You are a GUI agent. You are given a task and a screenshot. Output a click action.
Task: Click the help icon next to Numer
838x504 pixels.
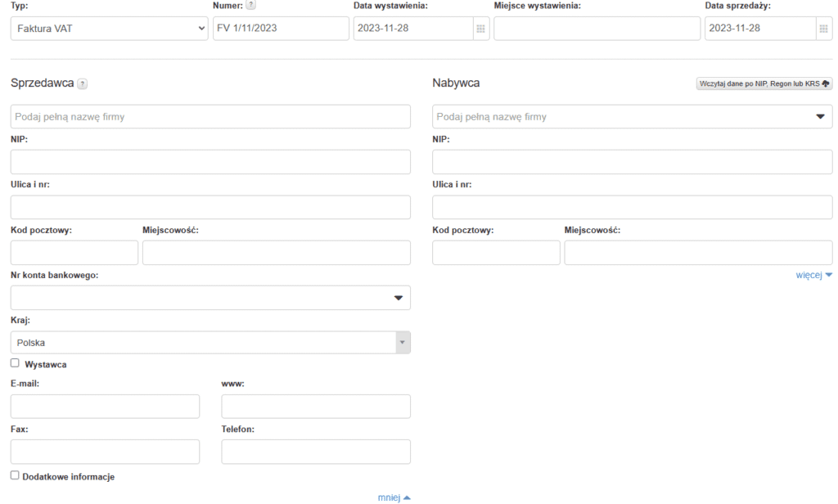[251, 6]
